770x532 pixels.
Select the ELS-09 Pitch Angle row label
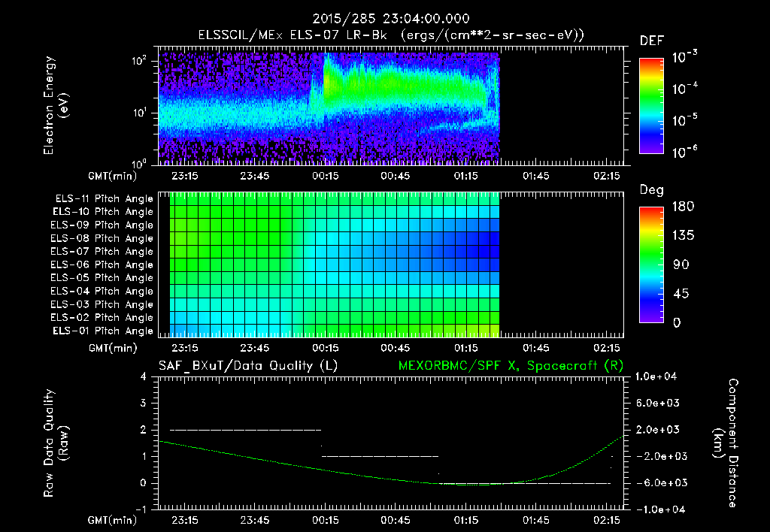pyautogui.click(x=102, y=225)
